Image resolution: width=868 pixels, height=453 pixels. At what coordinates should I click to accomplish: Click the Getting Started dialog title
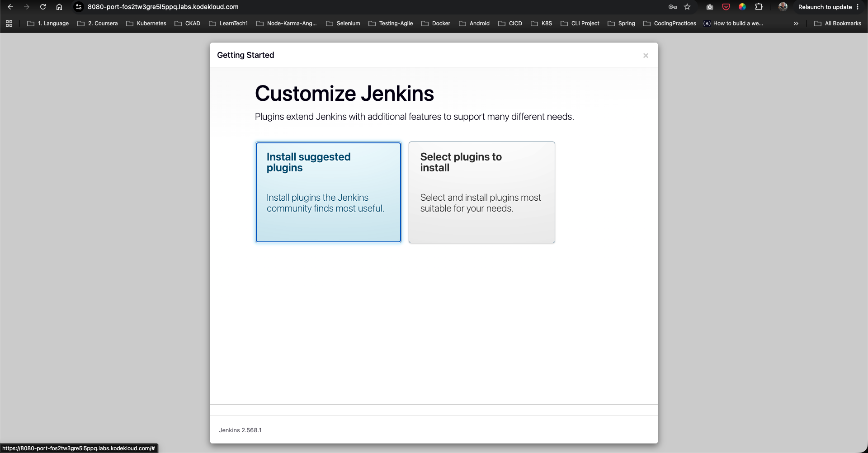pos(245,55)
